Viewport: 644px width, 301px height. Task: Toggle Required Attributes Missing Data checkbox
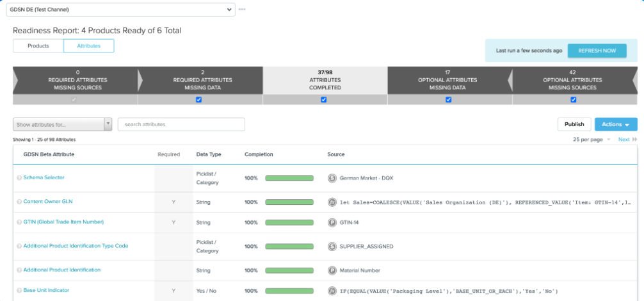pos(199,99)
